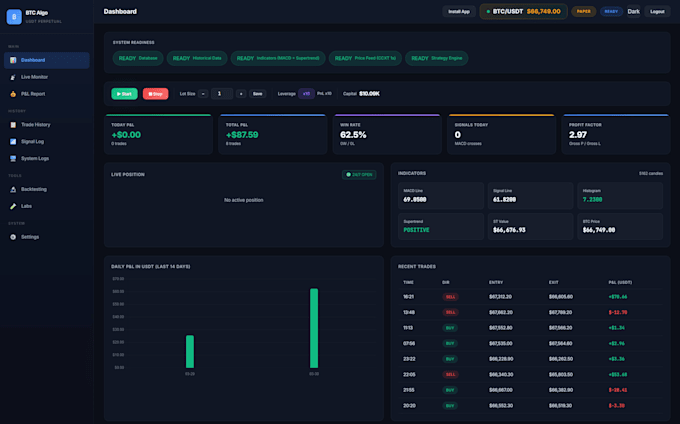Viewport: 680px width, 424px height.
Task: Click the Backtesting sidebar icon
Action: click(13, 189)
